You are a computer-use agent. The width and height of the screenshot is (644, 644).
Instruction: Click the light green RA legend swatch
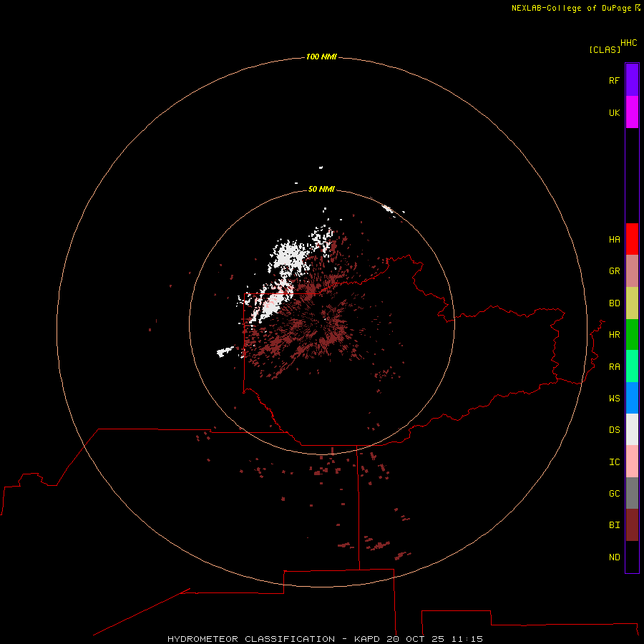pos(632,366)
